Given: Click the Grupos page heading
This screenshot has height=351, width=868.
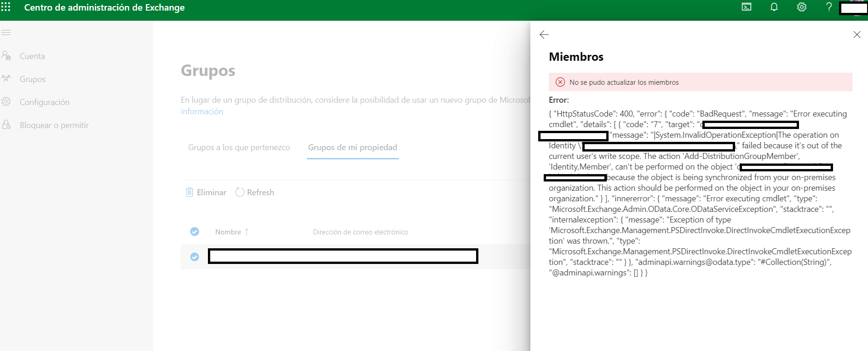Looking at the screenshot, I should (x=208, y=70).
